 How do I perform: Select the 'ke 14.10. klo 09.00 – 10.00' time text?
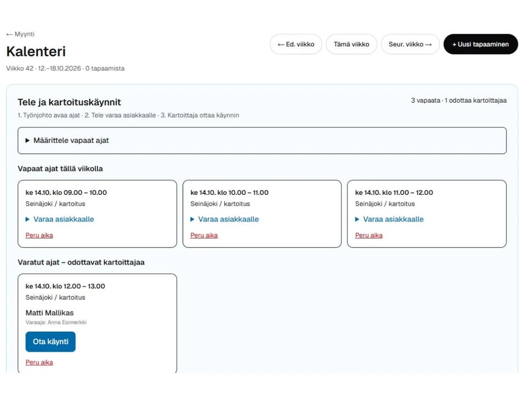point(66,192)
